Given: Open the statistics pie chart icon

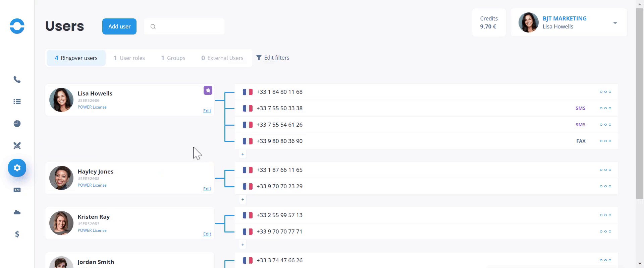Looking at the screenshot, I should [x=17, y=124].
